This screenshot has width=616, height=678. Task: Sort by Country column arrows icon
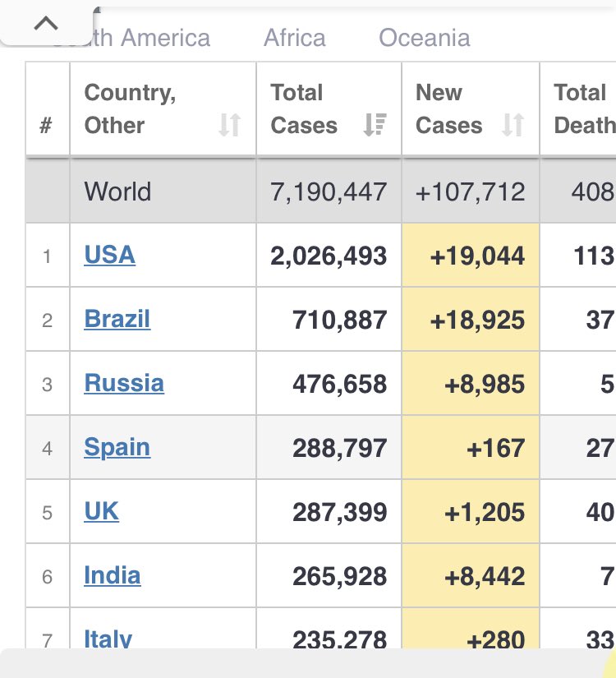pyautogui.click(x=229, y=125)
